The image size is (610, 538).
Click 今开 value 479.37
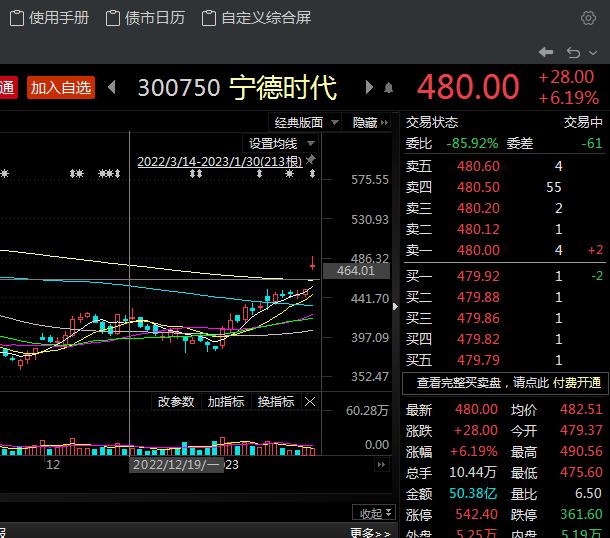581,430
